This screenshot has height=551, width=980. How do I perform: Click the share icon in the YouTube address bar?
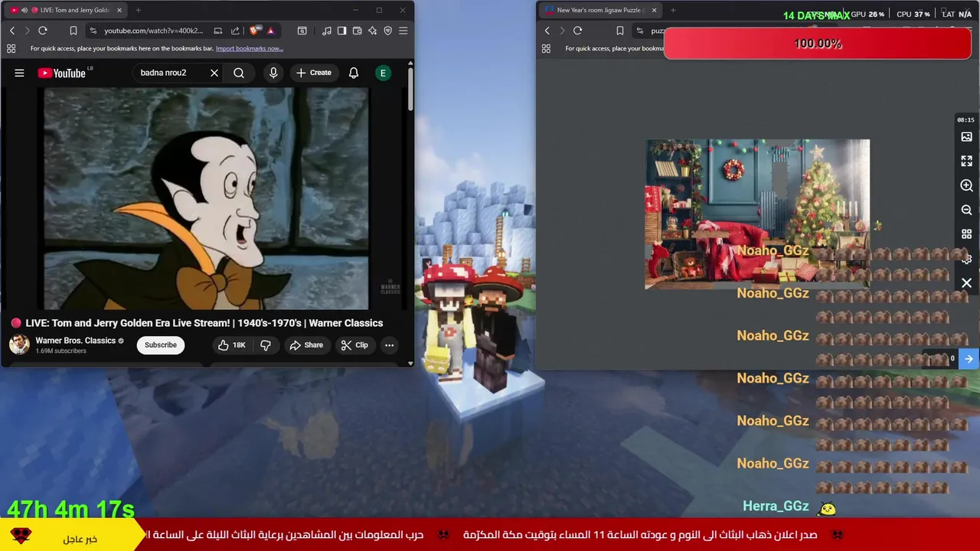point(235,31)
